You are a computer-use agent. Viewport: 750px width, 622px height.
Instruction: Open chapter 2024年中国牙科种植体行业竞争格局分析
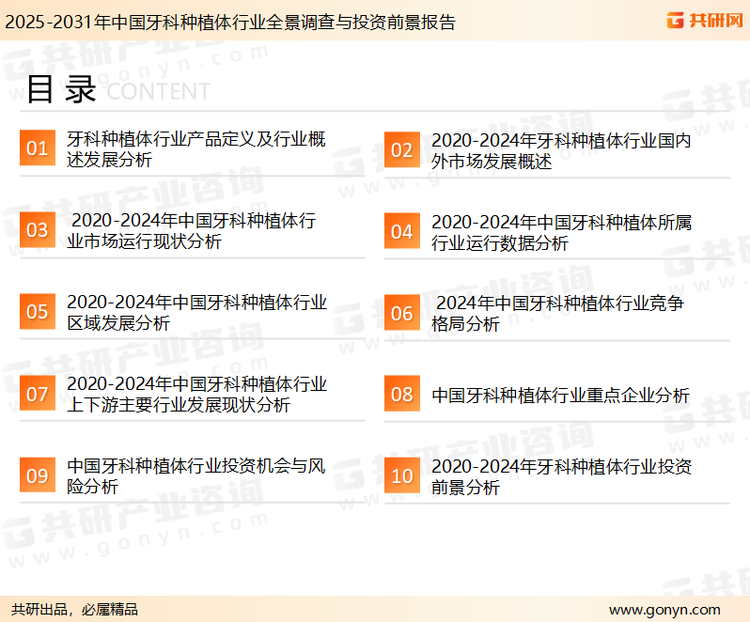pyautogui.click(x=557, y=313)
